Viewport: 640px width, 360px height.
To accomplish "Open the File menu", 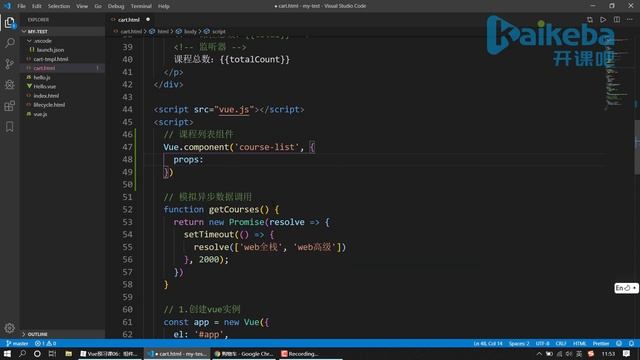I will tap(21, 6).
